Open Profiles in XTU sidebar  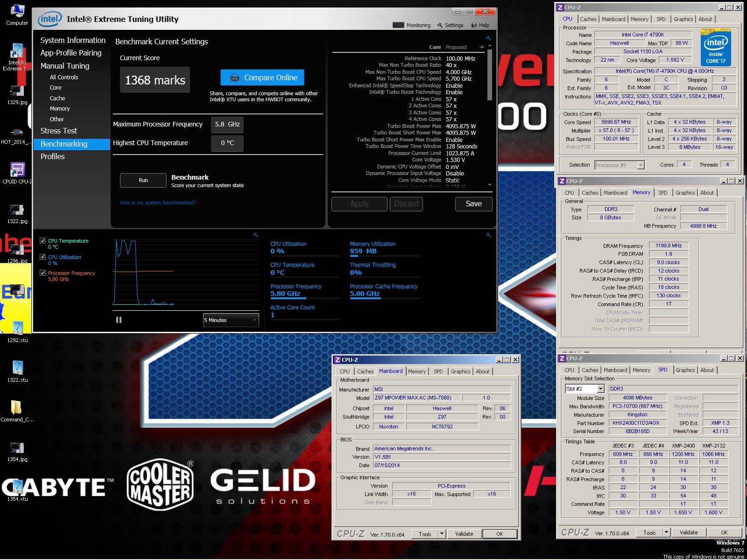point(52,156)
